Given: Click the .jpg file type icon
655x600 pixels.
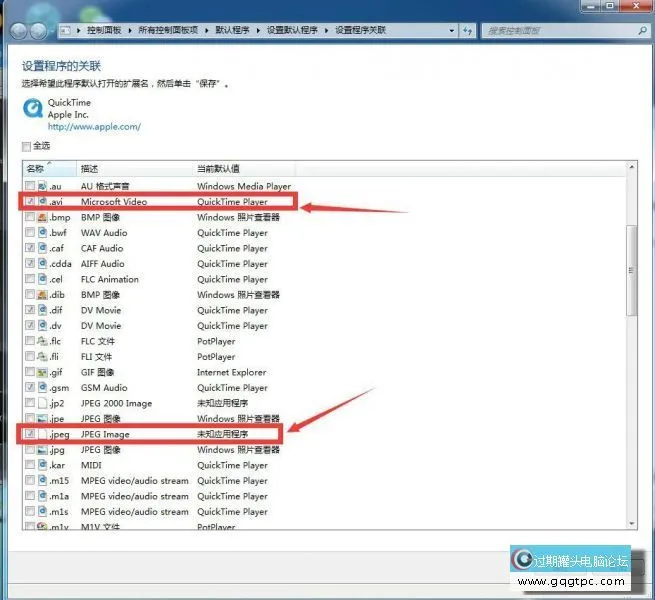Looking at the screenshot, I should (x=42, y=450).
